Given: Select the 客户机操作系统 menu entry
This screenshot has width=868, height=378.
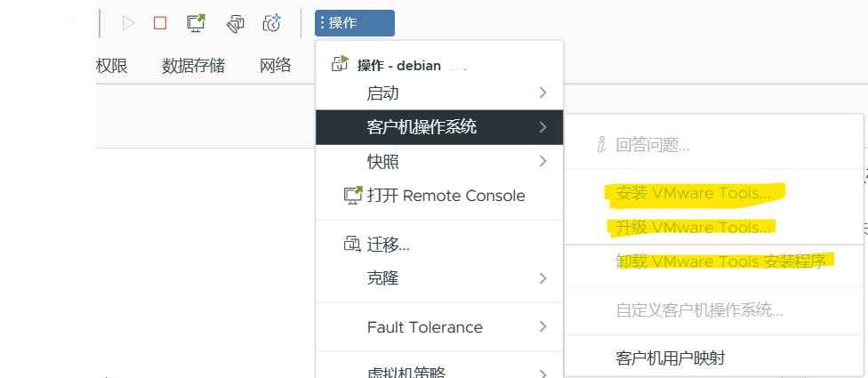Looking at the screenshot, I should coord(439,128).
